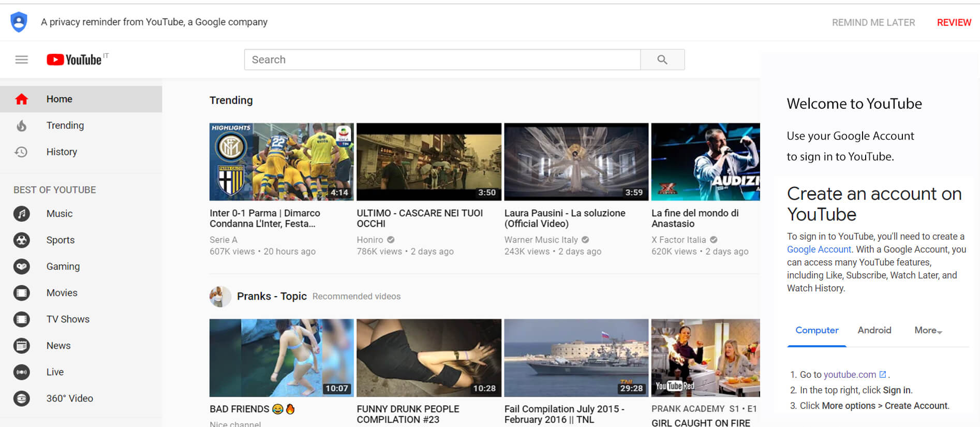Open News in the sidebar
Image resolution: width=980 pixels, height=427 pixels.
click(x=81, y=346)
